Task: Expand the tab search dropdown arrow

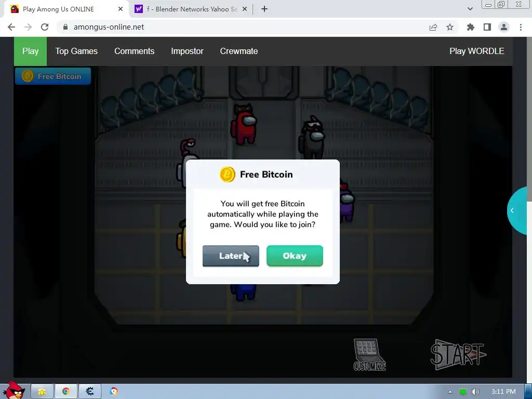Action: 470,9
